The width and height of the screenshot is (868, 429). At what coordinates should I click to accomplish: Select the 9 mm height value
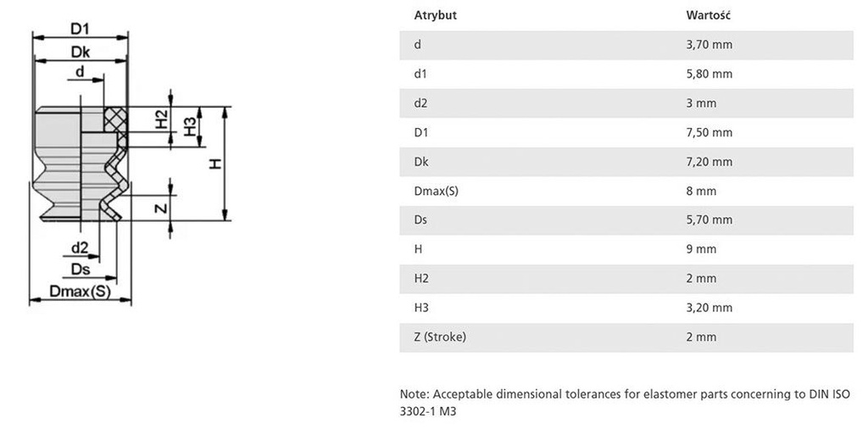click(x=701, y=249)
